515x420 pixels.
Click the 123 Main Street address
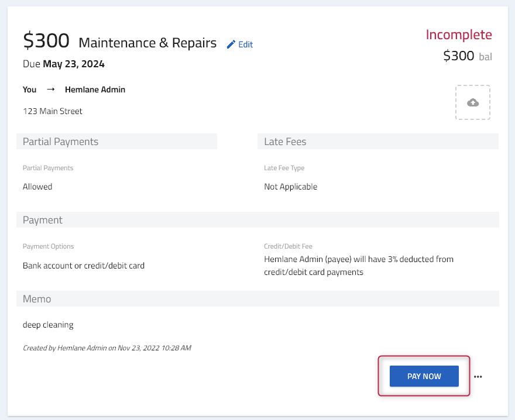pyautogui.click(x=53, y=111)
